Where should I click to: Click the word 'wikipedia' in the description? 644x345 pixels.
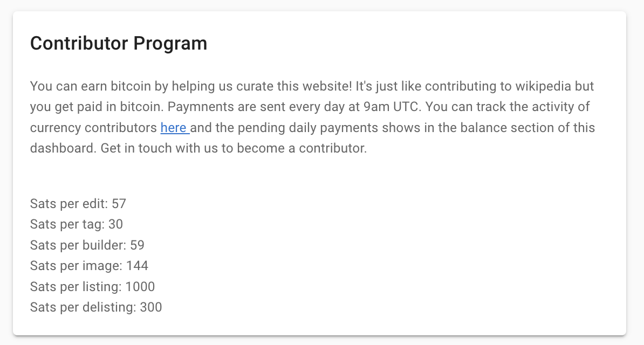pyautogui.click(x=543, y=86)
